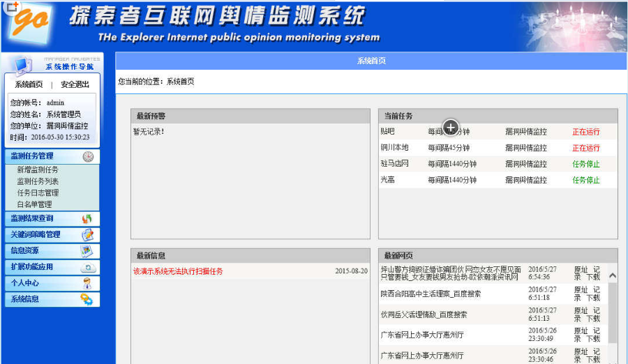
Task: Click 原址 for the 6:51:13 entry
Action: point(581,311)
